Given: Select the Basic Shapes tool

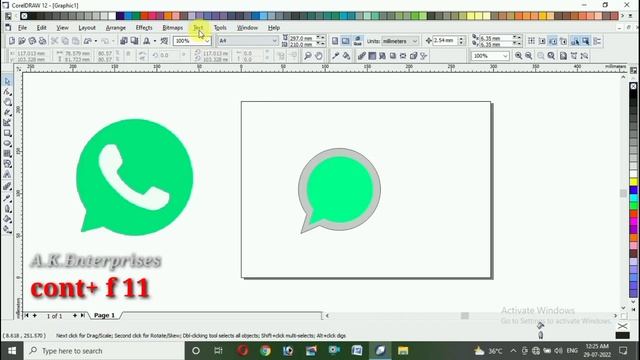Looking at the screenshot, I should click(7, 164).
